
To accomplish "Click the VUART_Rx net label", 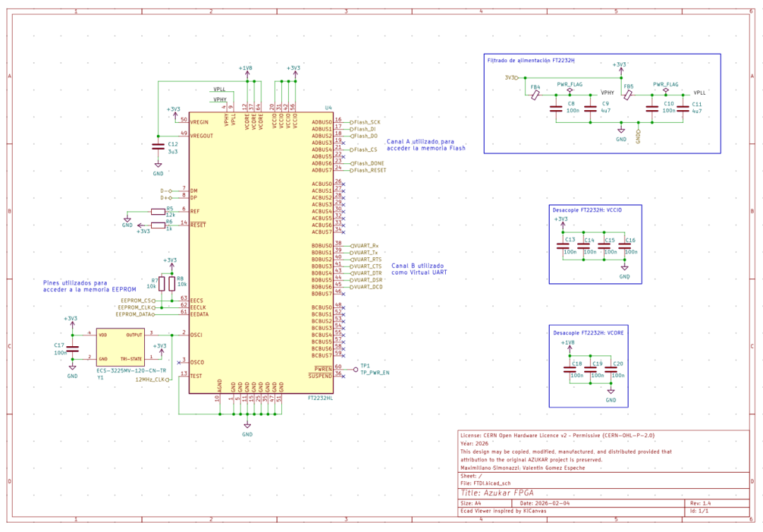I will tap(365, 246).
